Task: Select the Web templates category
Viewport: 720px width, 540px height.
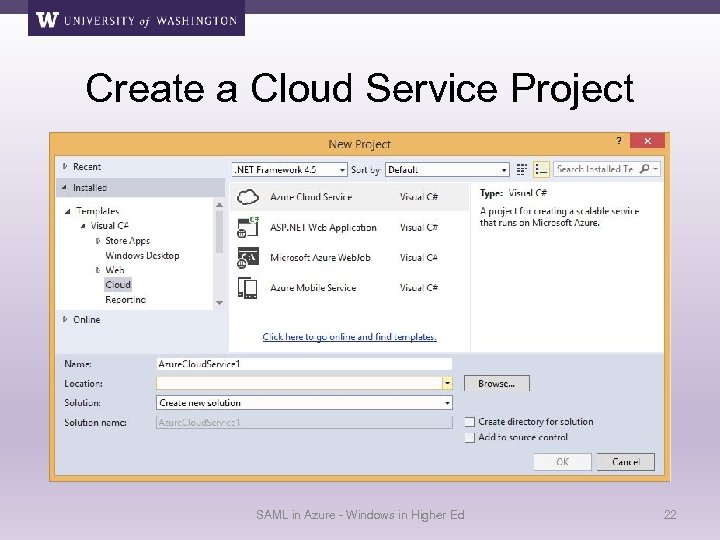Action: pyautogui.click(x=114, y=270)
